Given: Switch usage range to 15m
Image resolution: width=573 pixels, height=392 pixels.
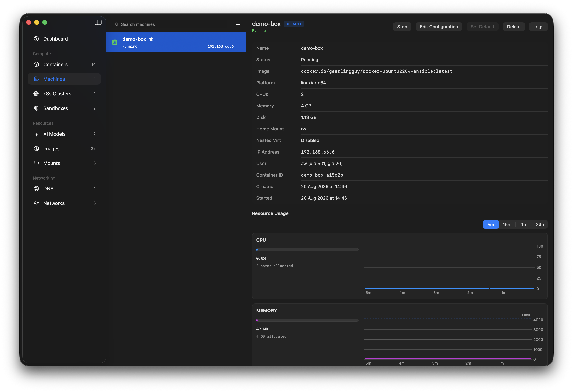Looking at the screenshot, I should point(507,224).
